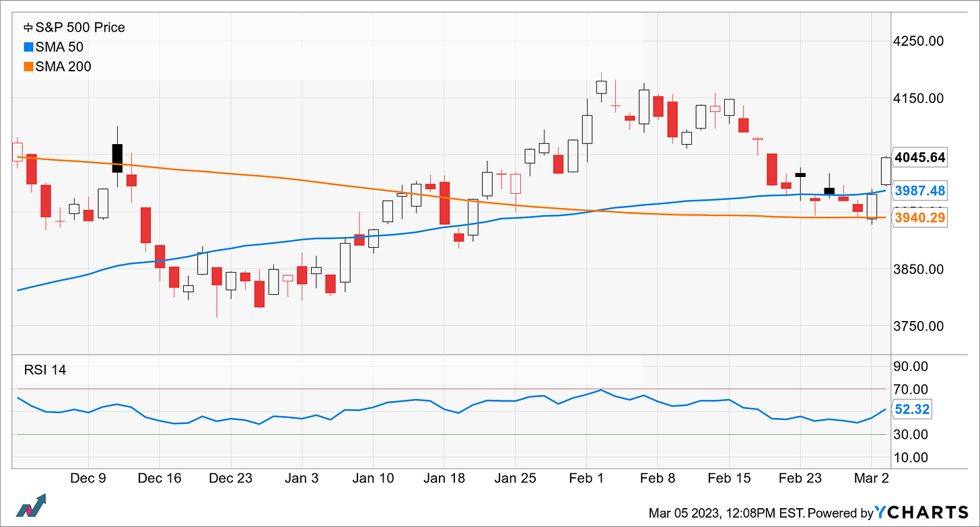Click the Jan 3 date label
The width and height of the screenshot is (980, 527).
click(x=302, y=479)
